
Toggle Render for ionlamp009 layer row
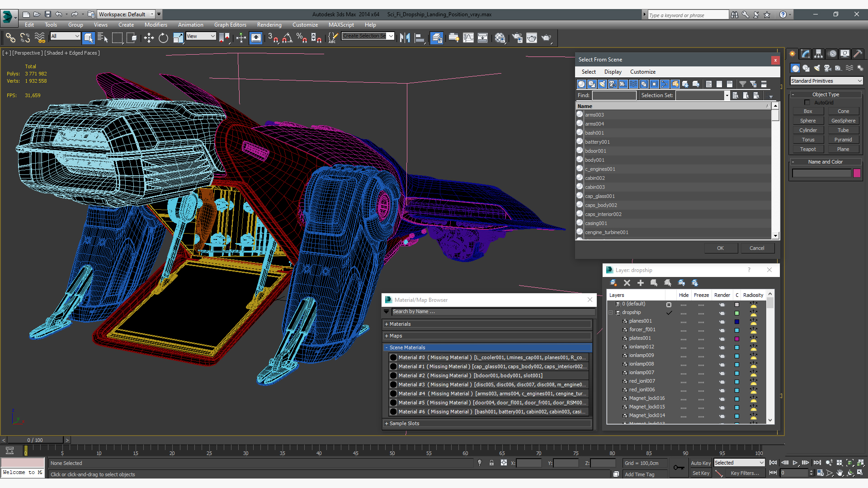pyautogui.click(x=722, y=356)
